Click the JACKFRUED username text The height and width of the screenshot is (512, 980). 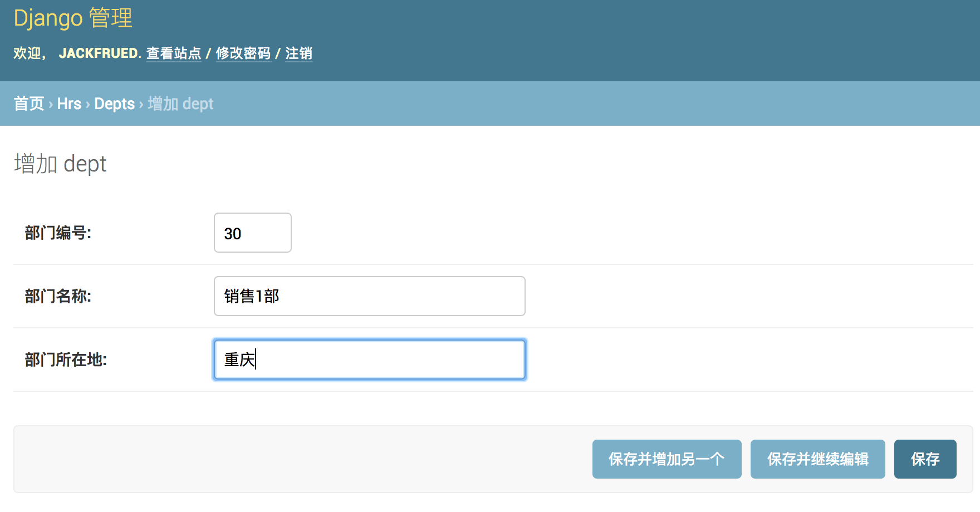(99, 53)
